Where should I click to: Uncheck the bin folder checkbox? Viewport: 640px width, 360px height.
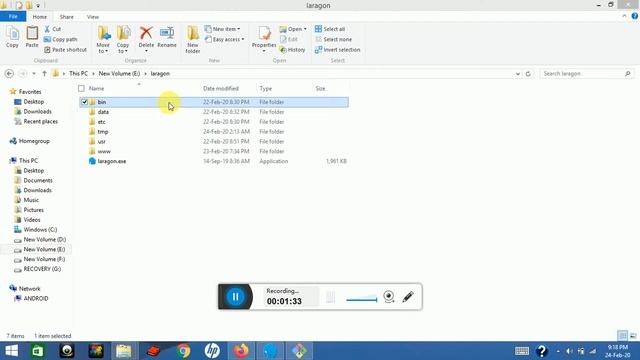point(84,102)
